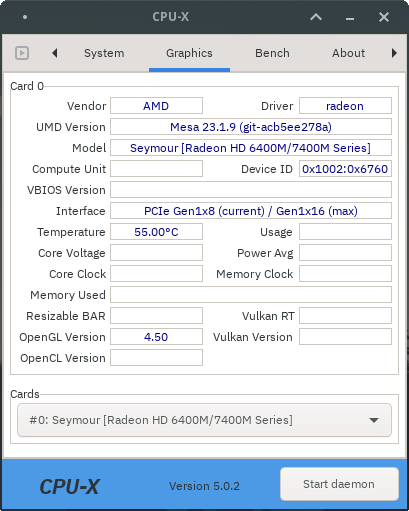This screenshot has width=409, height=511.
Task: Click the empty Vulkan Version field
Action: [345, 337]
